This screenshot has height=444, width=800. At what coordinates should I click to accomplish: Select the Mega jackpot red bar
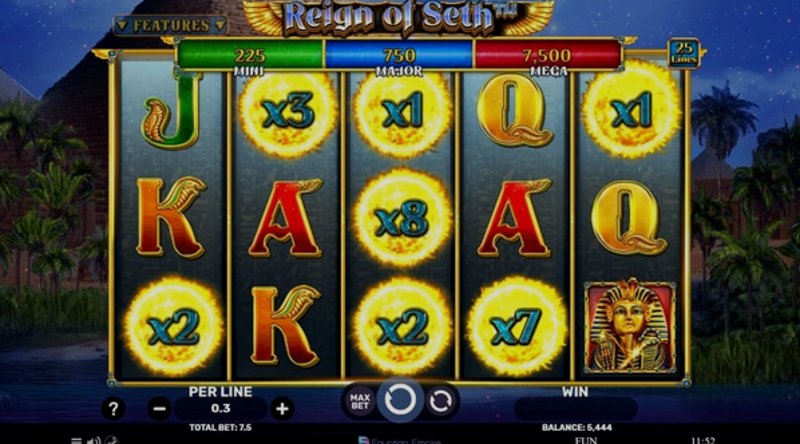click(548, 55)
